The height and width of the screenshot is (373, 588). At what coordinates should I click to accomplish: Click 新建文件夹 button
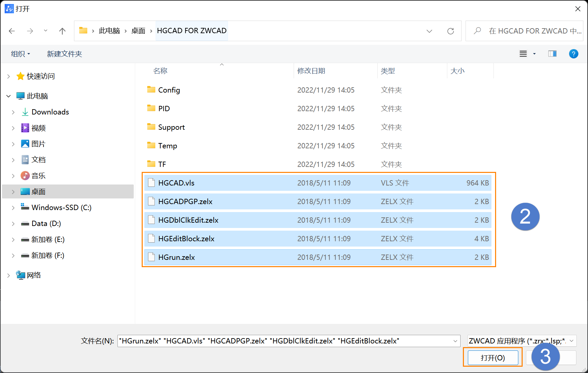click(64, 54)
